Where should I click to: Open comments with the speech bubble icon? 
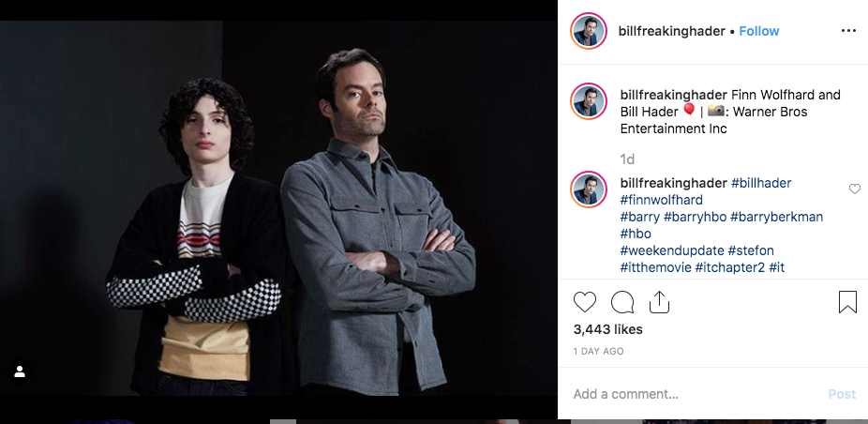[x=622, y=302]
